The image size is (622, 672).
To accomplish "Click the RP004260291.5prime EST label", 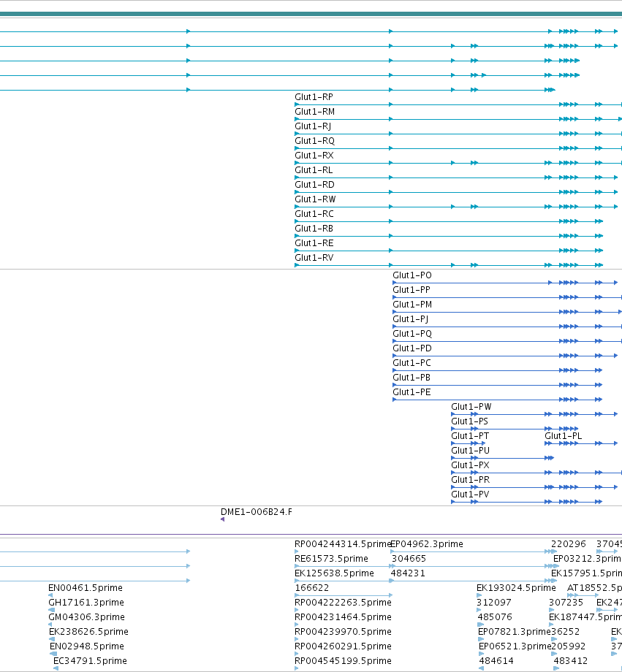I will point(343,646).
